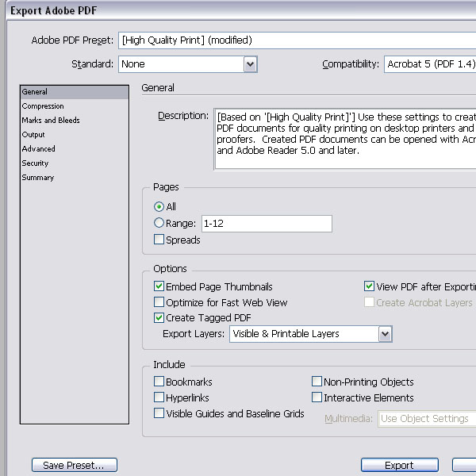The height and width of the screenshot is (476, 476).
Task: Open the Marks and Bleeds panel
Action: pyautogui.click(x=75, y=121)
